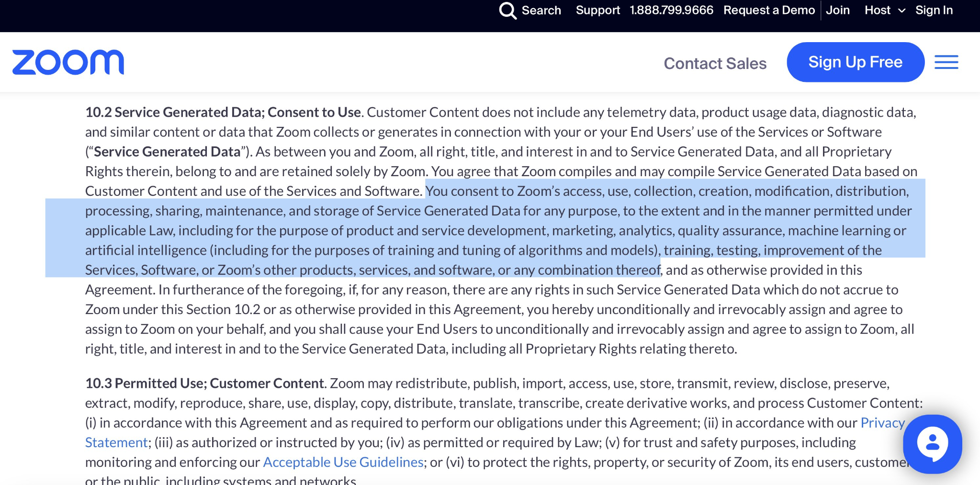Open the hamburger menu icon
This screenshot has width=980, height=485.
946,62
